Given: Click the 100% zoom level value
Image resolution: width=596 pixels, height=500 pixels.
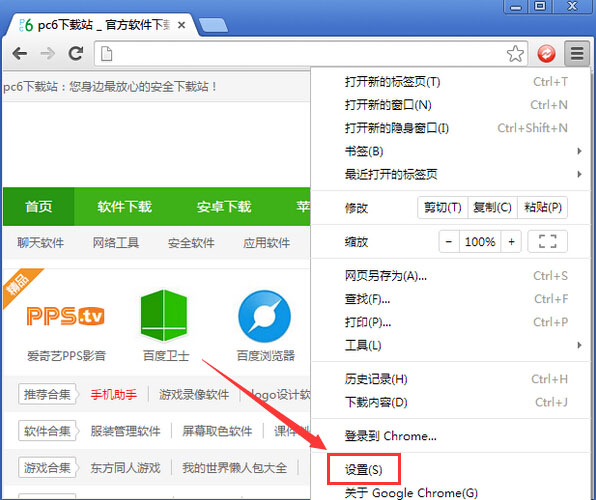Looking at the screenshot, I should tap(480, 241).
